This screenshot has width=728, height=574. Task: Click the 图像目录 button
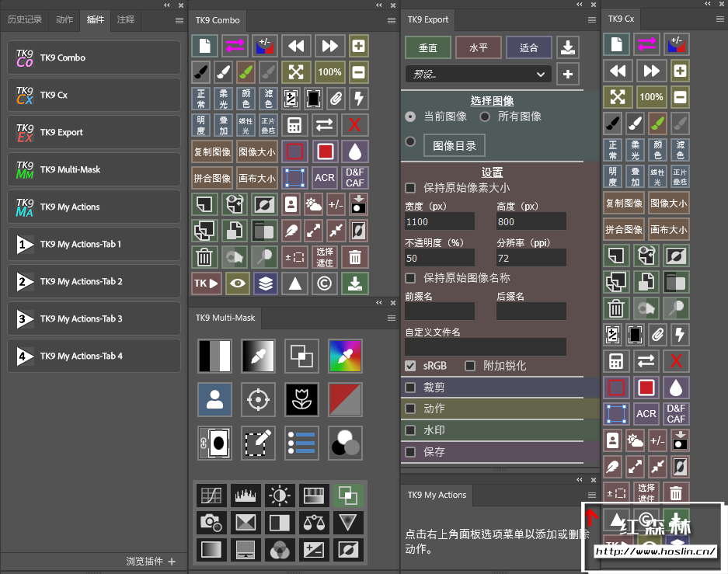[455, 145]
